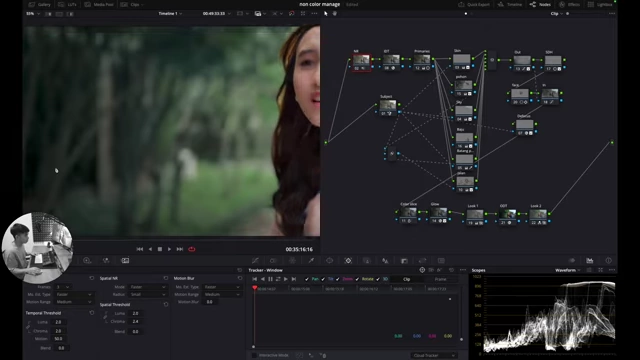This screenshot has width=640, height=360.
Task: Stop playback in the viewer
Action: pyautogui.click(x=160, y=249)
